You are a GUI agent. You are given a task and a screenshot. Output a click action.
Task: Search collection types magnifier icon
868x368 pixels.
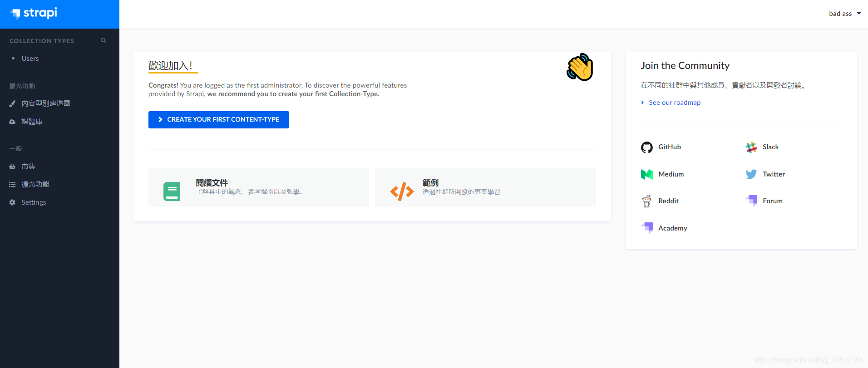click(x=104, y=40)
